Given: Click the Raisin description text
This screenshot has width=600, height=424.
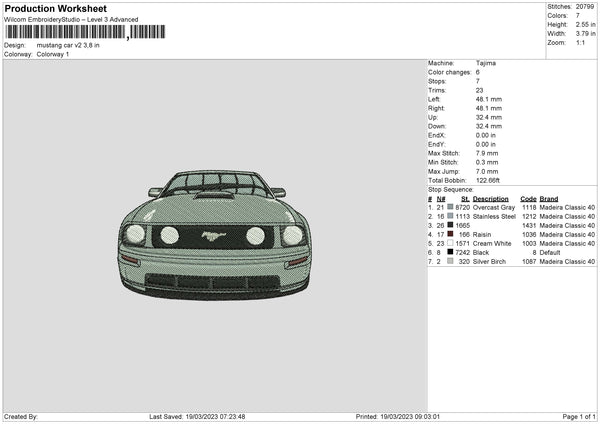Looking at the screenshot, I should 482,235.
